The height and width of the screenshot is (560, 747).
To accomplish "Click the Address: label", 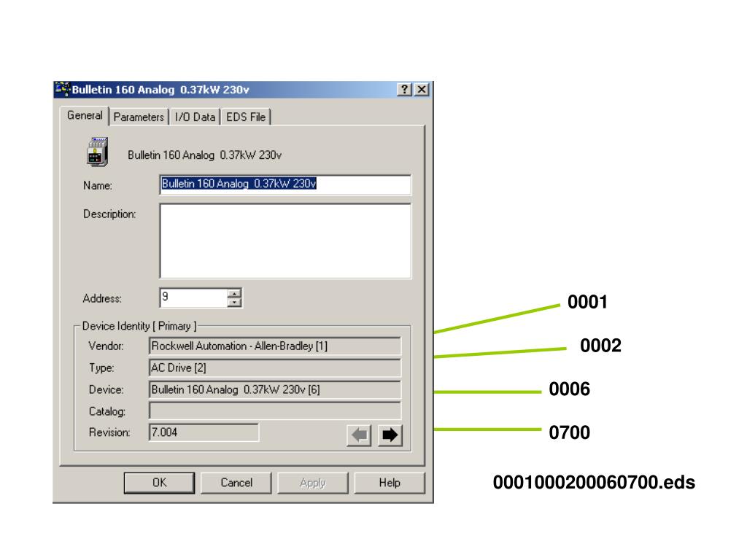I will [x=102, y=298].
